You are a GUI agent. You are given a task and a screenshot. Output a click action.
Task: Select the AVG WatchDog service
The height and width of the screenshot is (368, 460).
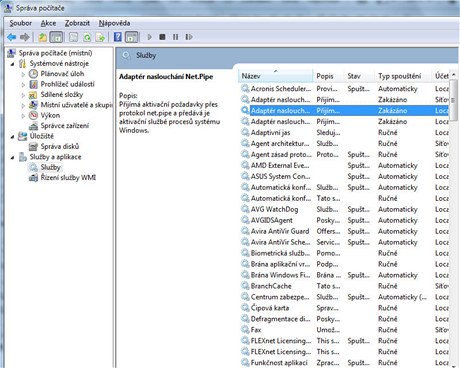pos(344,209)
